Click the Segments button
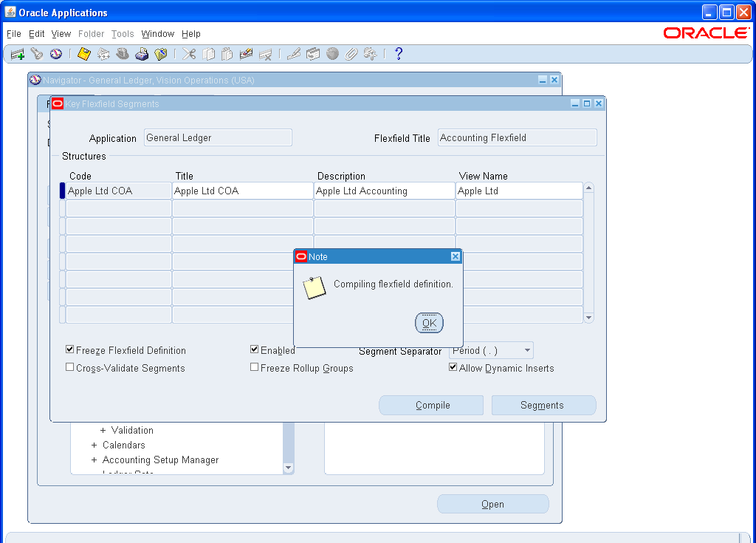Screen dimensions: 756x543 coord(543,405)
